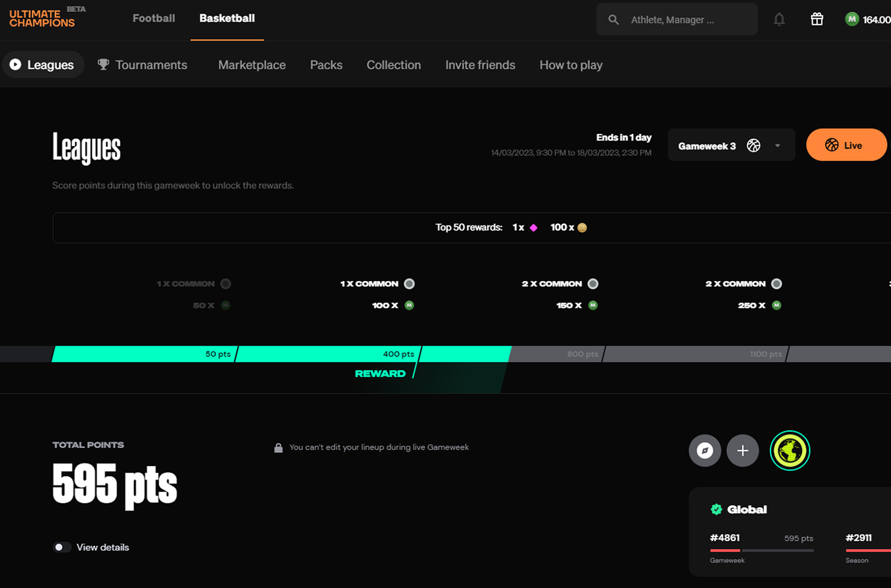This screenshot has height=588, width=891.
Task: Click the dropdown arrow beside Gameweek 3
Action: click(x=777, y=146)
